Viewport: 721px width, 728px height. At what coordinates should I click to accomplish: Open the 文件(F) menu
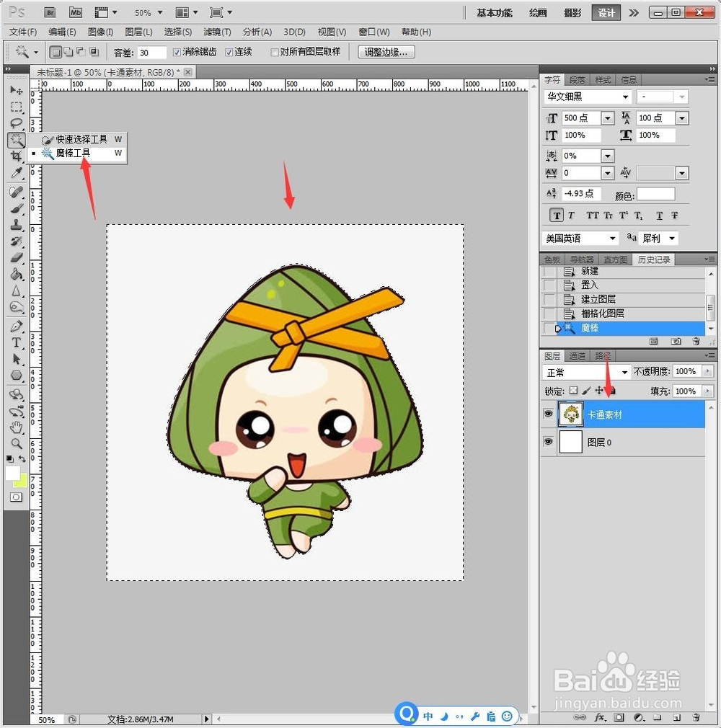(23, 32)
